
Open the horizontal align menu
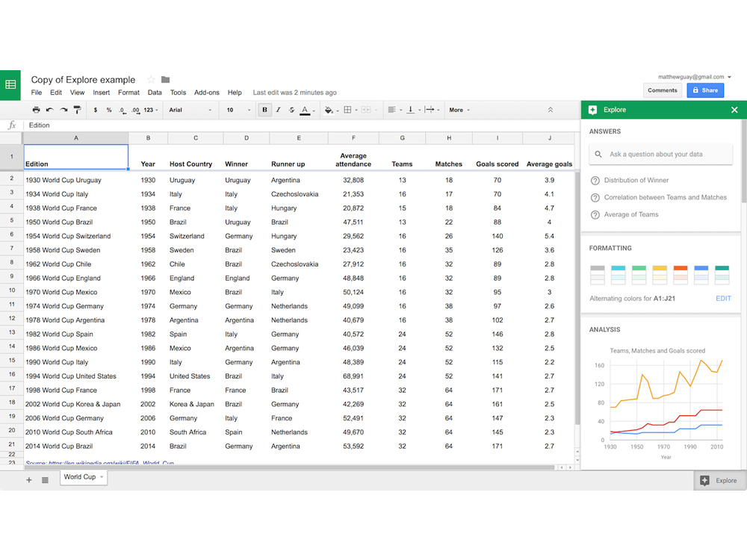point(394,110)
